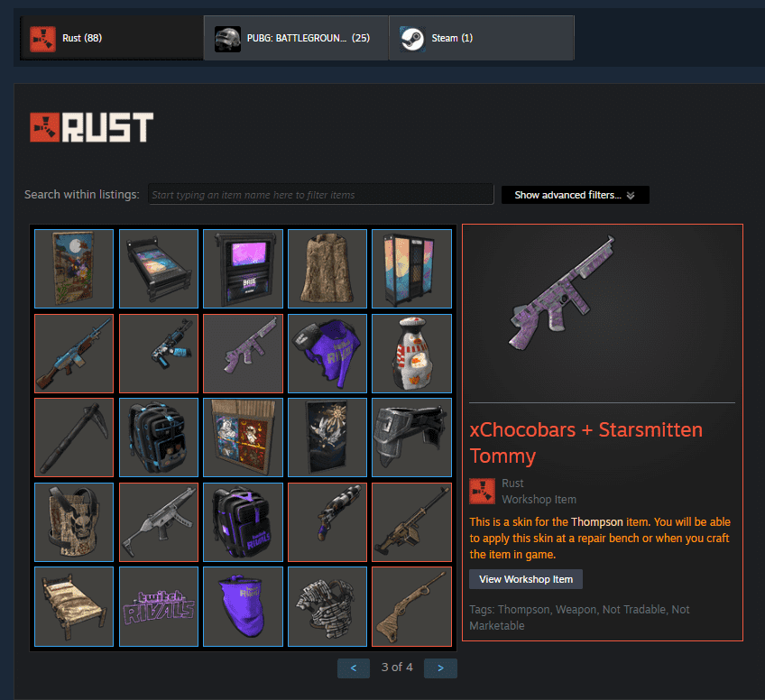Select the purple bandana item

[x=243, y=606]
